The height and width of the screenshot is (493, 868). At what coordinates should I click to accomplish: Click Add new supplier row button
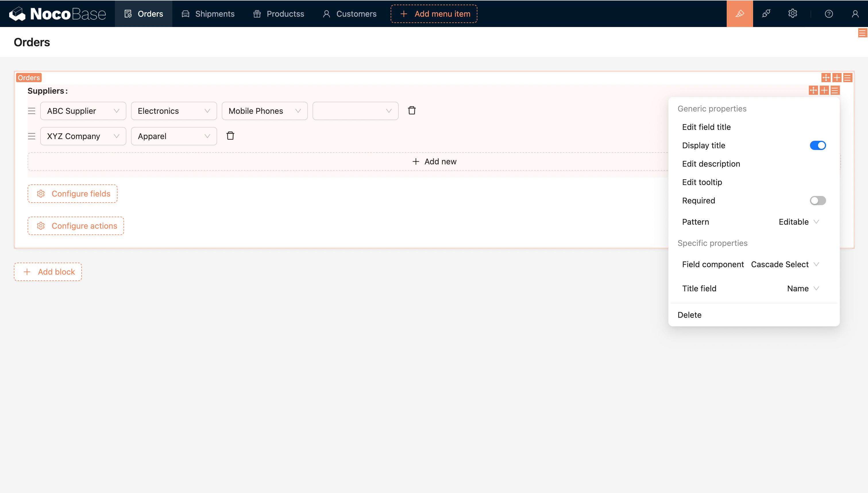pyautogui.click(x=434, y=161)
